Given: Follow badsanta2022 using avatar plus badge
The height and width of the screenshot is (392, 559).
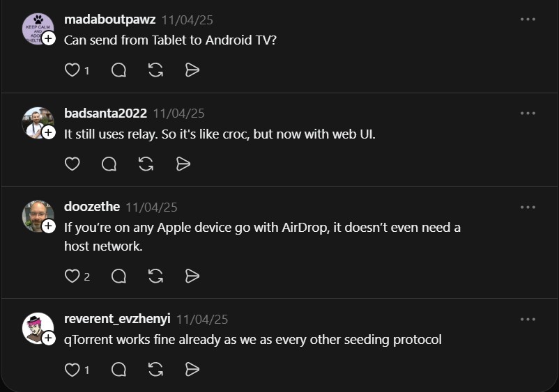Looking at the screenshot, I should tap(49, 132).
